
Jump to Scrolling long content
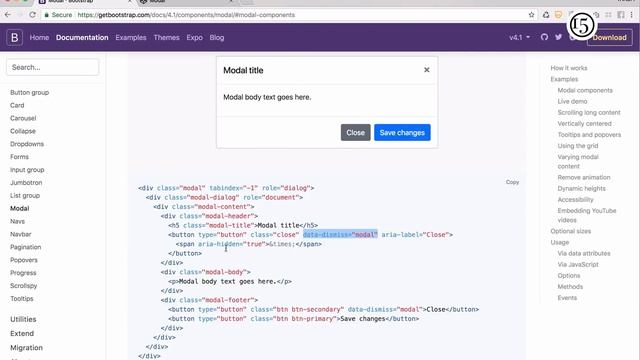(589, 112)
